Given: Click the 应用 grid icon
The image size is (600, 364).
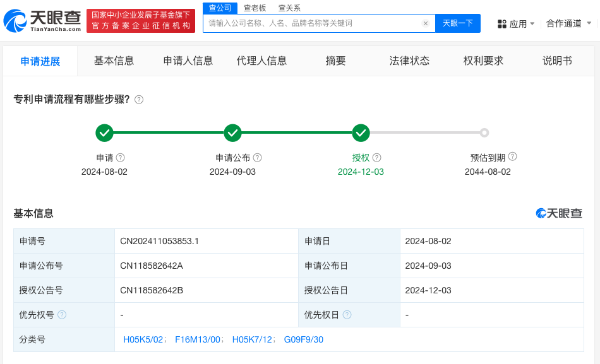Looking at the screenshot, I should click(502, 24).
